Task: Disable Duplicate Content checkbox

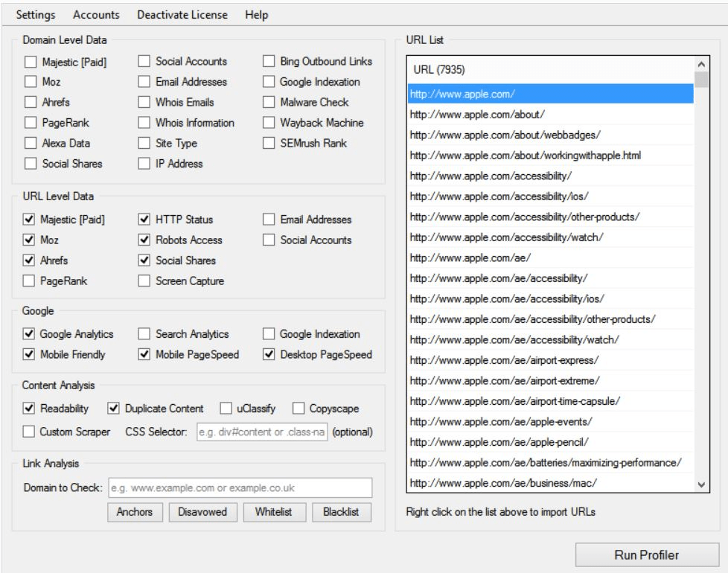Action: (x=113, y=408)
